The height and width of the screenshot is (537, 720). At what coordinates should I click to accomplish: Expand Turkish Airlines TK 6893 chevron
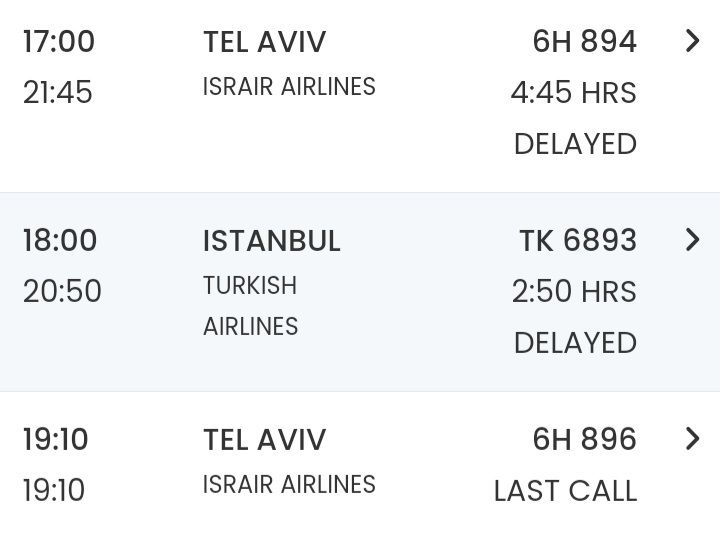(x=692, y=240)
